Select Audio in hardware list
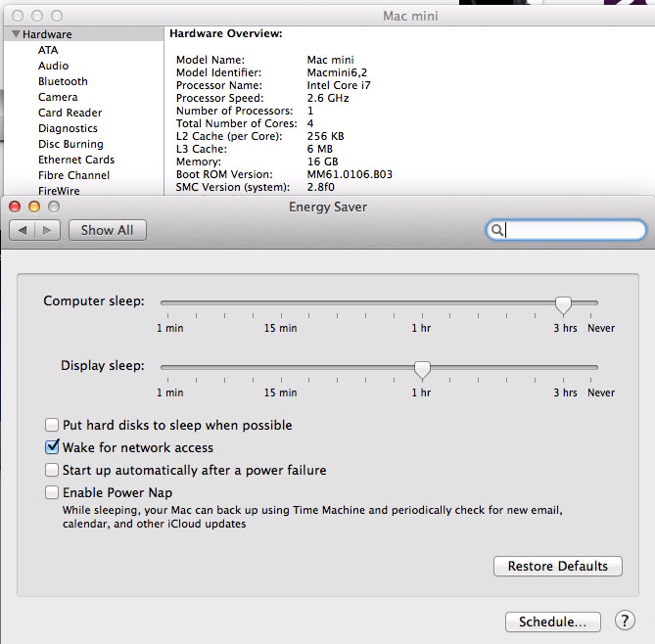The image size is (655, 644). [x=54, y=66]
